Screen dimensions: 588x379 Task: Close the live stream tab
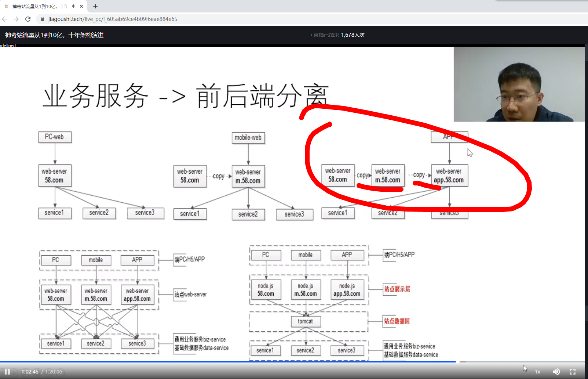81,6
